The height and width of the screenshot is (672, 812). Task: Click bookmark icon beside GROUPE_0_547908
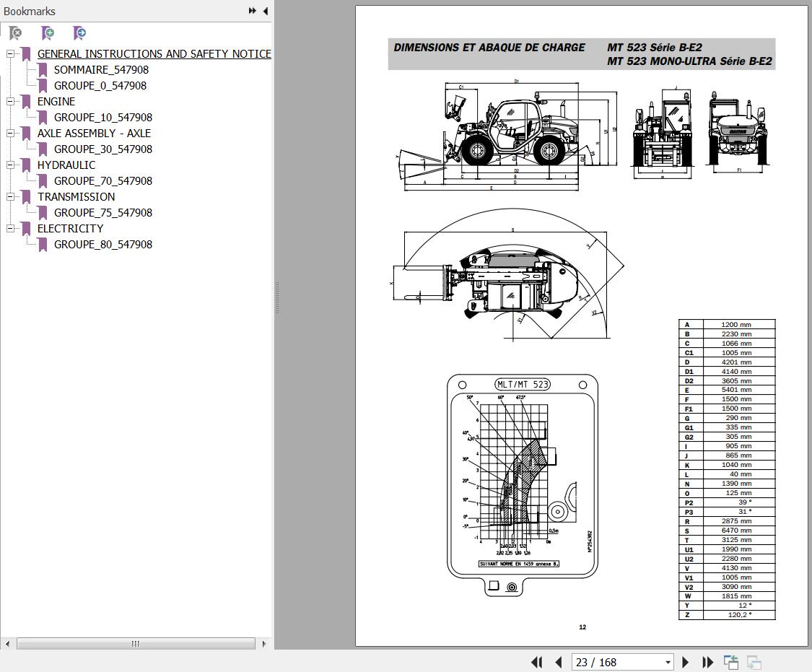(43, 85)
